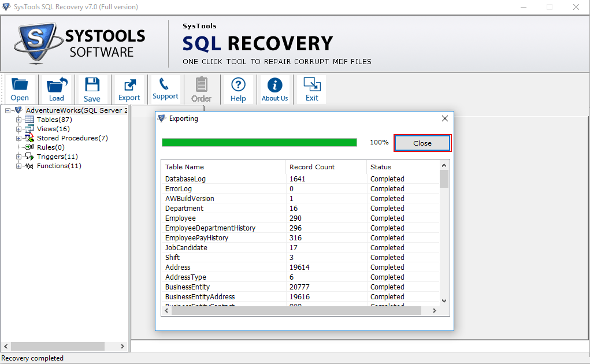
Task: Click the export list scroll down arrow
Action: point(444,301)
